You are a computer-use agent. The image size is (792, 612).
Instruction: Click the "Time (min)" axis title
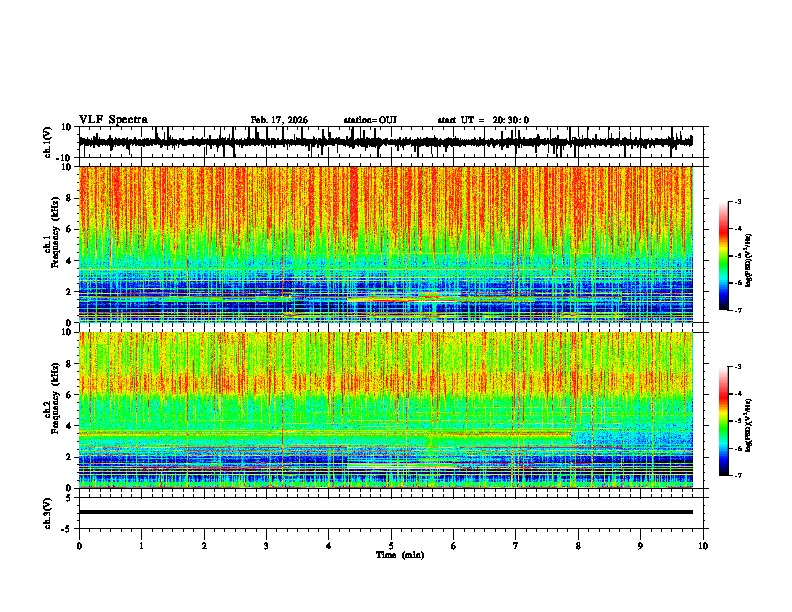click(400, 555)
